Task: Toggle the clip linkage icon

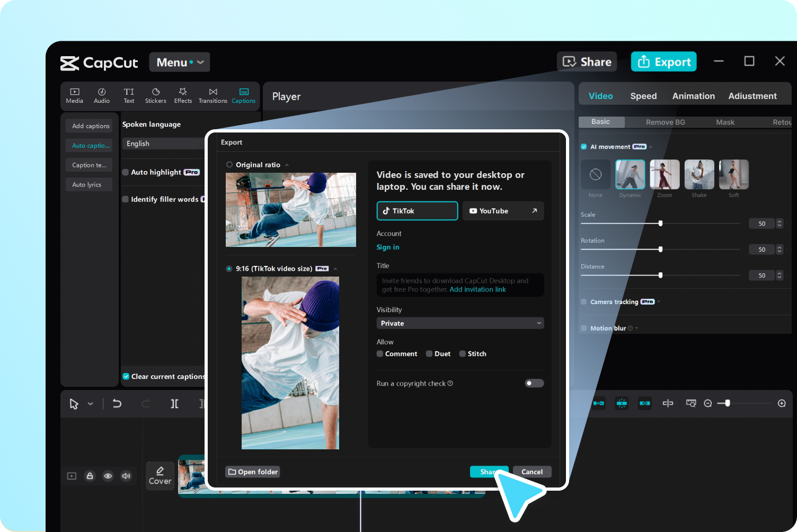Action: coord(645,403)
